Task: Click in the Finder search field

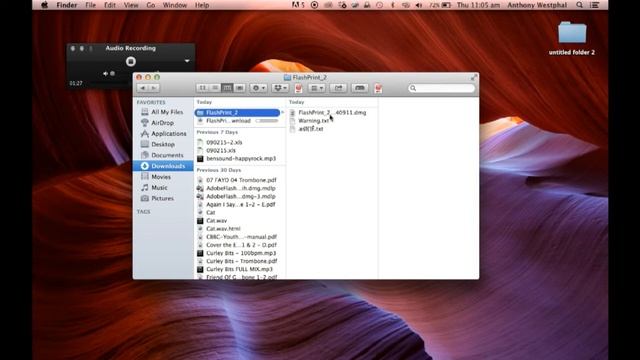Action: (x=442, y=88)
